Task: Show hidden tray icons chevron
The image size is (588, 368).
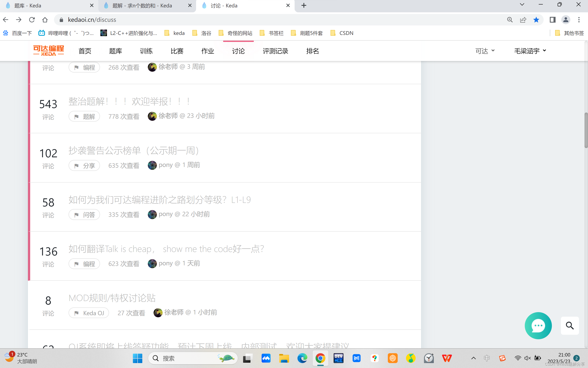Action: 473,358
